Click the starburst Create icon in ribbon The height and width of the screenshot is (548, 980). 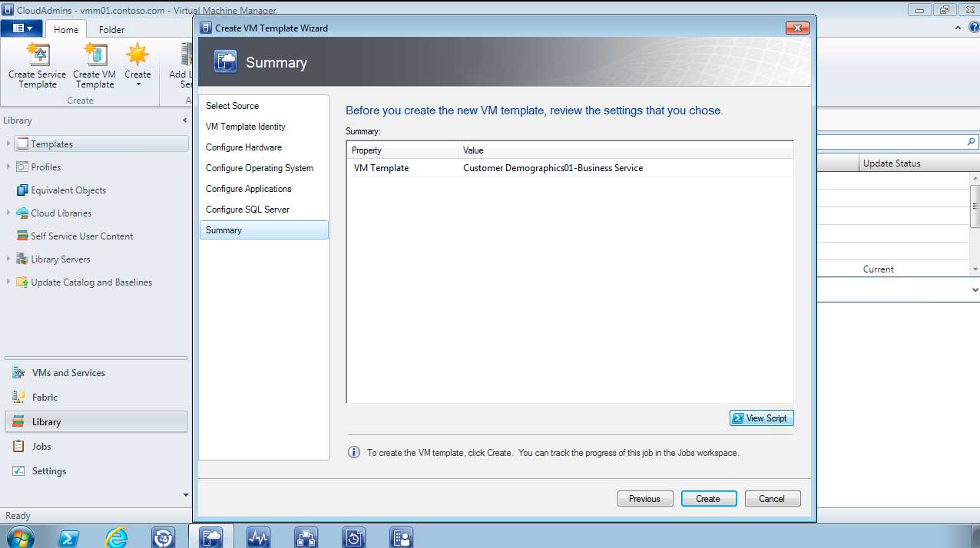tap(137, 54)
